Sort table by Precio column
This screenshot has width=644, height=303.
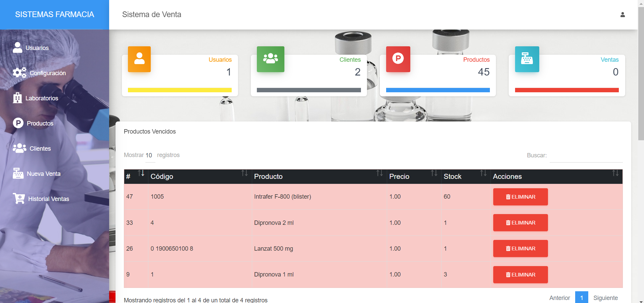[413, 176]
